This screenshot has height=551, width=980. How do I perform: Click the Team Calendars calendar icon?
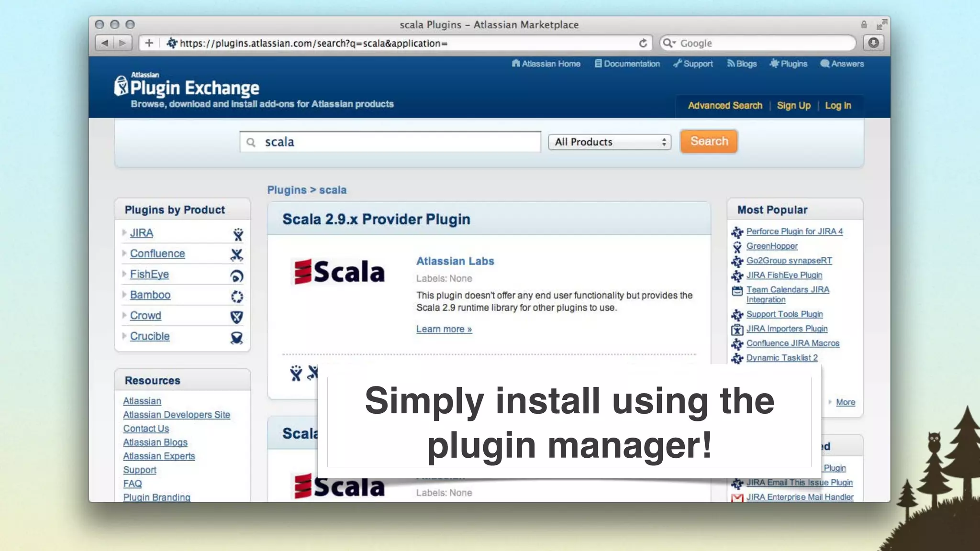click(737, 291)
